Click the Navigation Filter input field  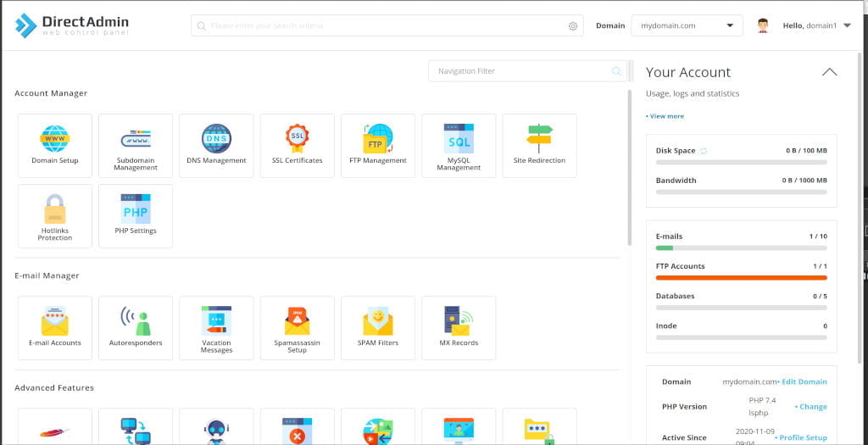527,71
